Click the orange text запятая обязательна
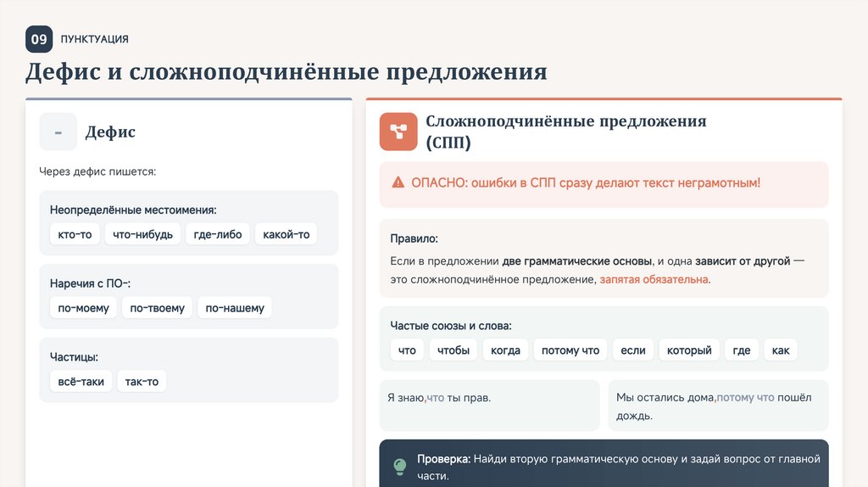The width and height of the screenshot is (868, 487). point(654,279)
